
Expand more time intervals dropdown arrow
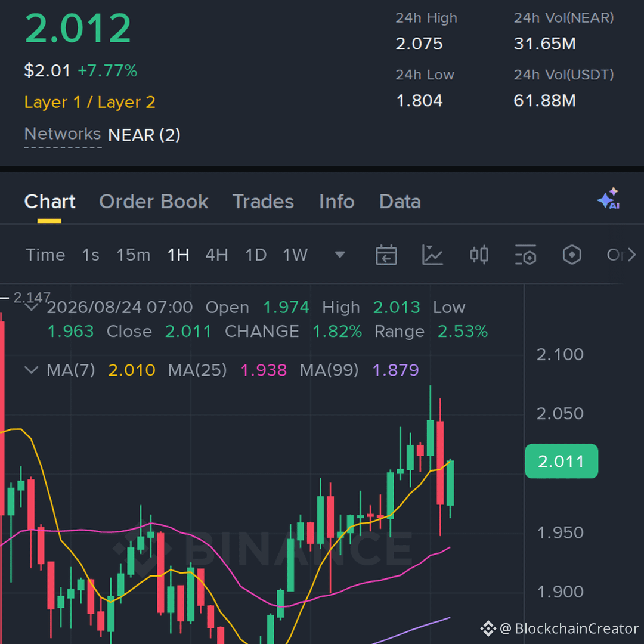340,255
